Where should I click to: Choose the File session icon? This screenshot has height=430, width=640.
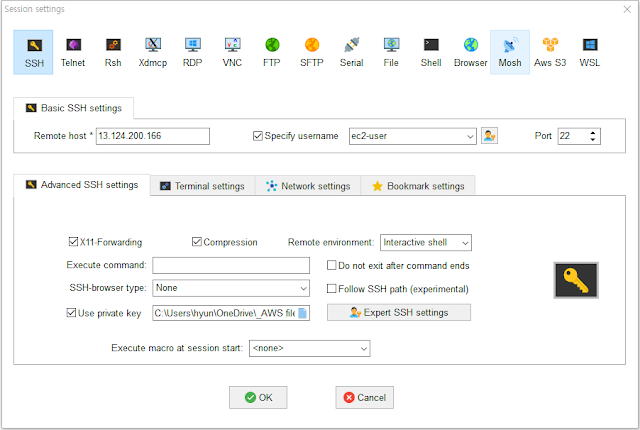pyautogui.click(x=391, y=52)
